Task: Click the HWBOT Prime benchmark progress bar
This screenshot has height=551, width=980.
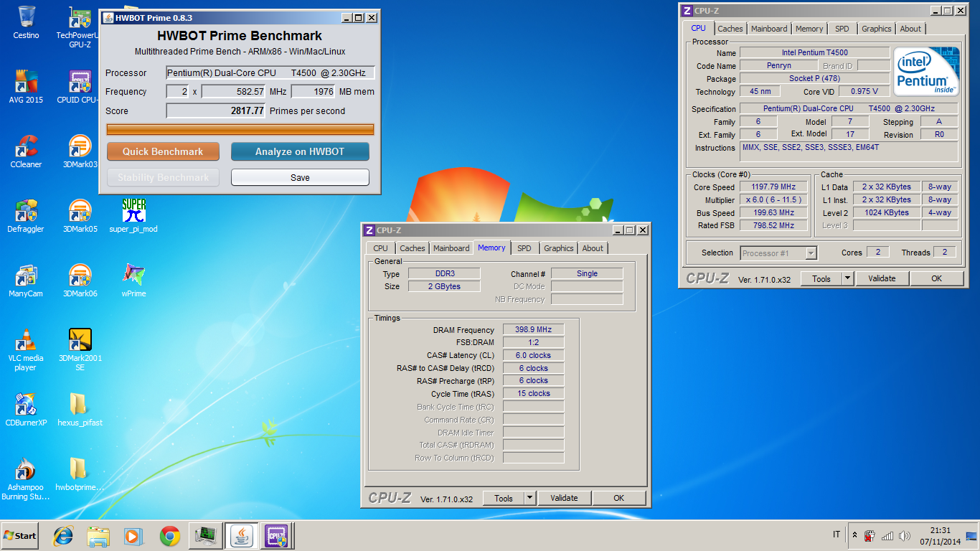Action: [x=240, y=129]
